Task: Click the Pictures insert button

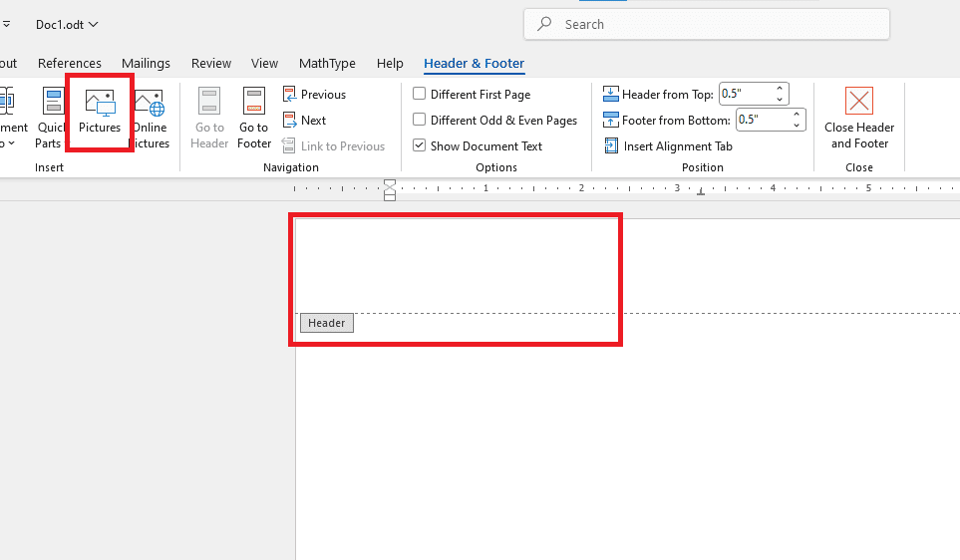Action: [100, 113]
